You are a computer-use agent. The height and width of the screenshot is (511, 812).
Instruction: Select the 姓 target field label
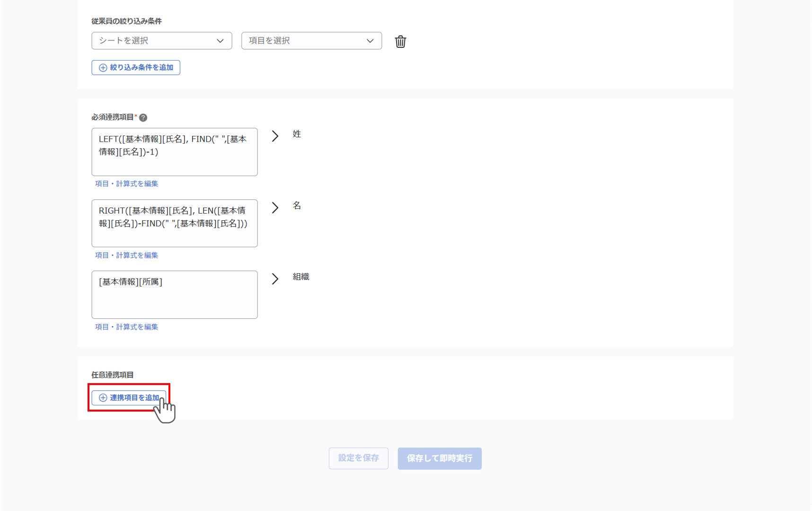297,134
